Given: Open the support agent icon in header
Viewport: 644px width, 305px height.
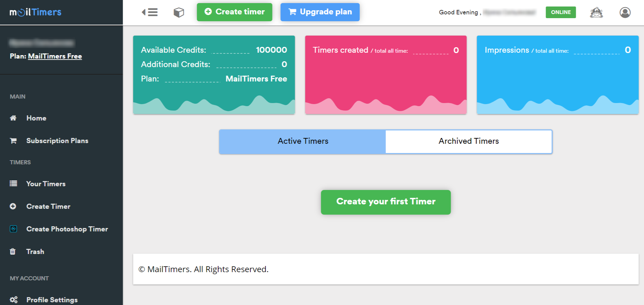Looking at the screenshot, I should point(596,12).
